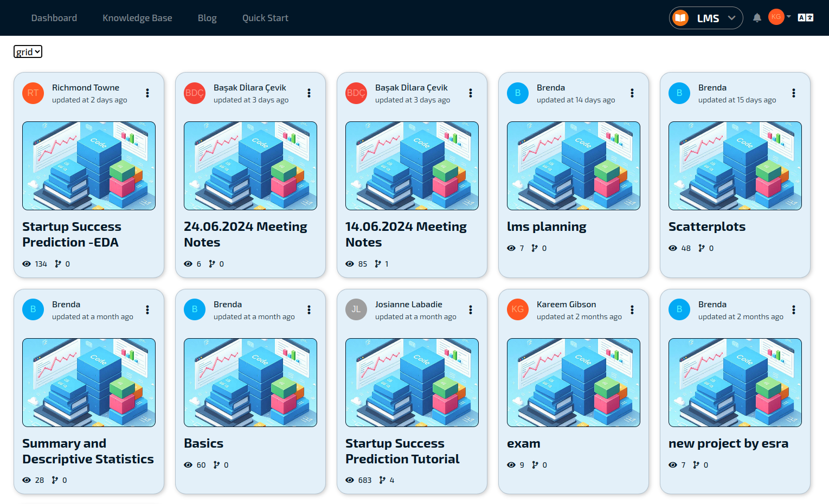Open the Knowledge Base nav item

point(137,18)
